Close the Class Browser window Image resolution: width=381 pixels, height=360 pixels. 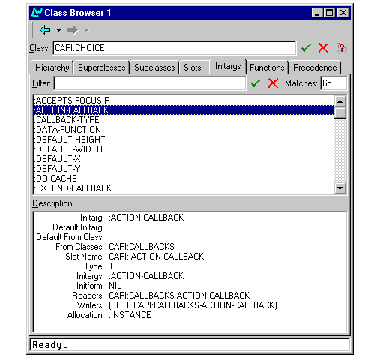tap(342, 13)
